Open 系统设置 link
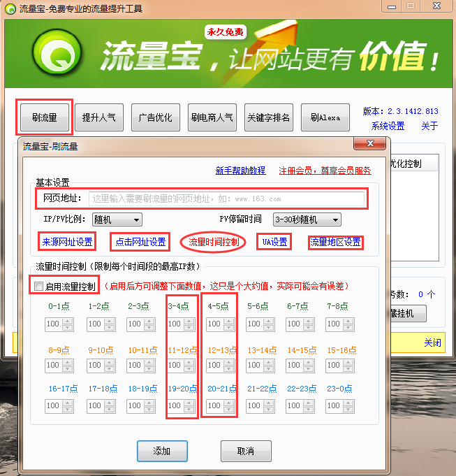This screenshot has width=456, height=476. 388,126
